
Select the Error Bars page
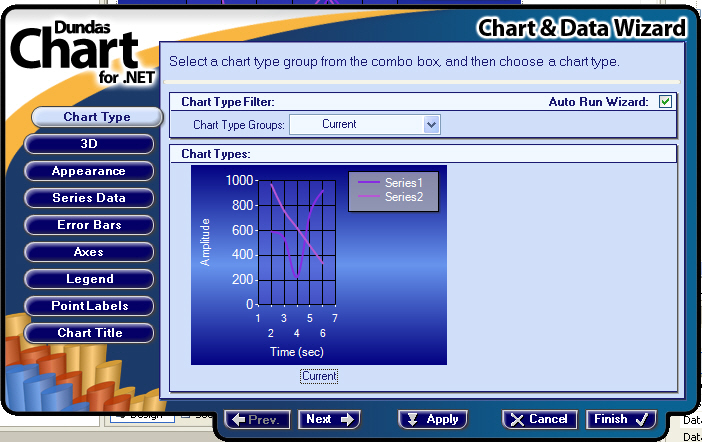[x=89, y=225]
